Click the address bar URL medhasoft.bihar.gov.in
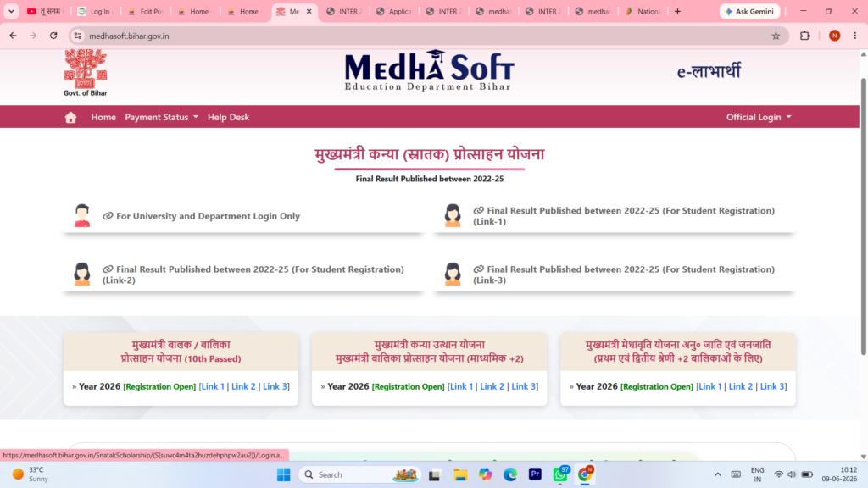Viewport: 868px width, 488px height. click(129, 36)
